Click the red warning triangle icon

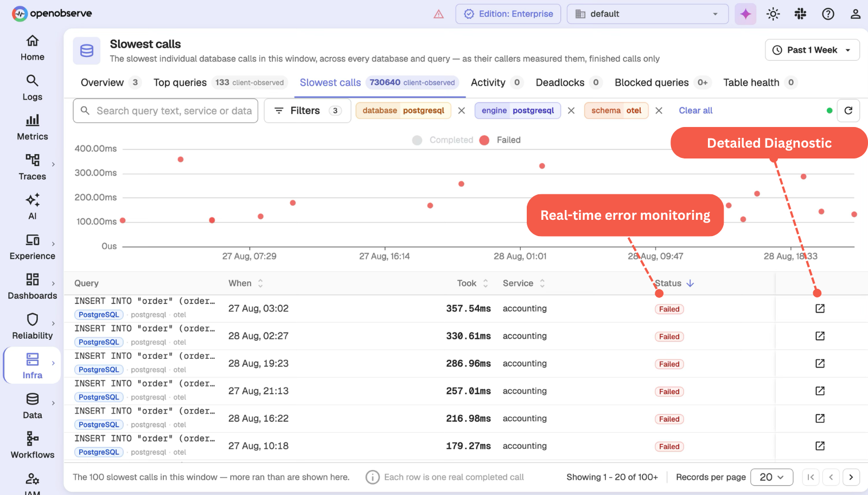(x=439, y=14)
